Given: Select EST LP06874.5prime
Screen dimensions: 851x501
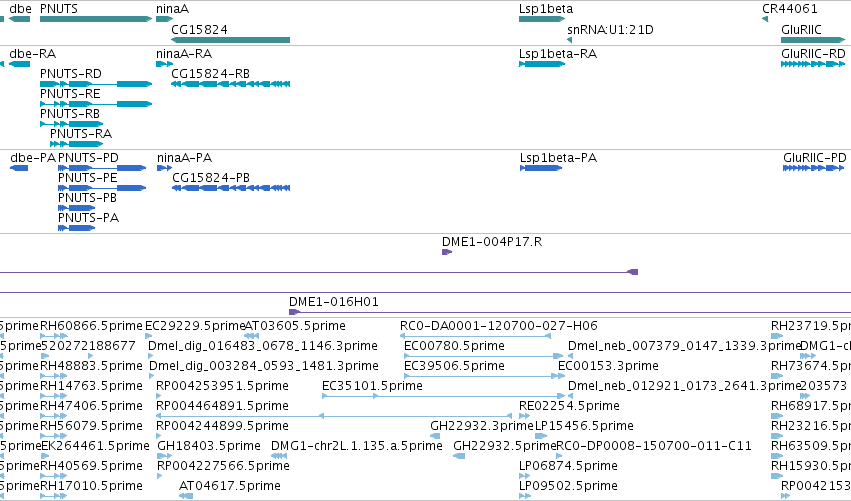Looking at the screenshot, I should click(568, 467).
